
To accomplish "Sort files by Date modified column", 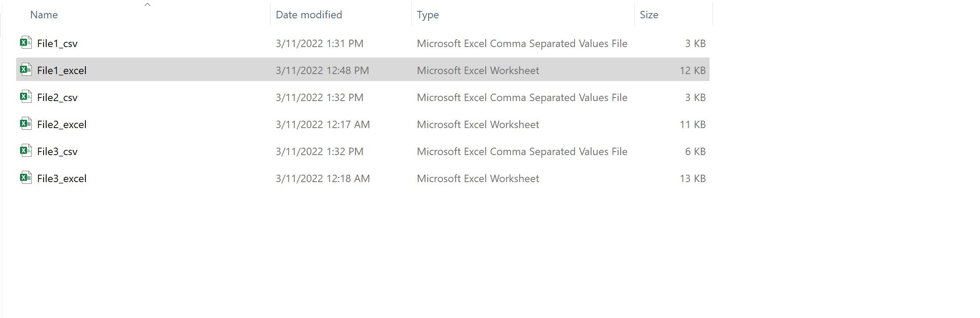I will [x=309, y=15].
